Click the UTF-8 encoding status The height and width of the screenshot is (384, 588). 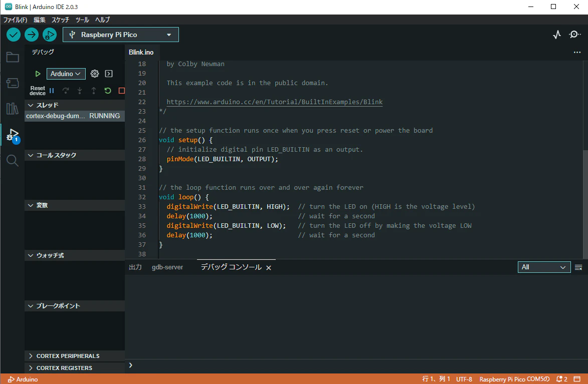[x=464, y=379]
